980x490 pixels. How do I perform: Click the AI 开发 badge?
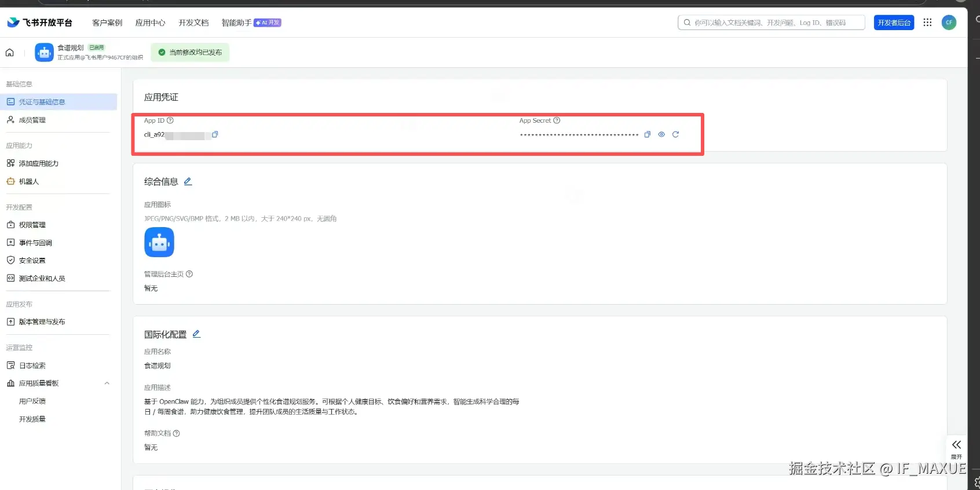coord(268,23)
